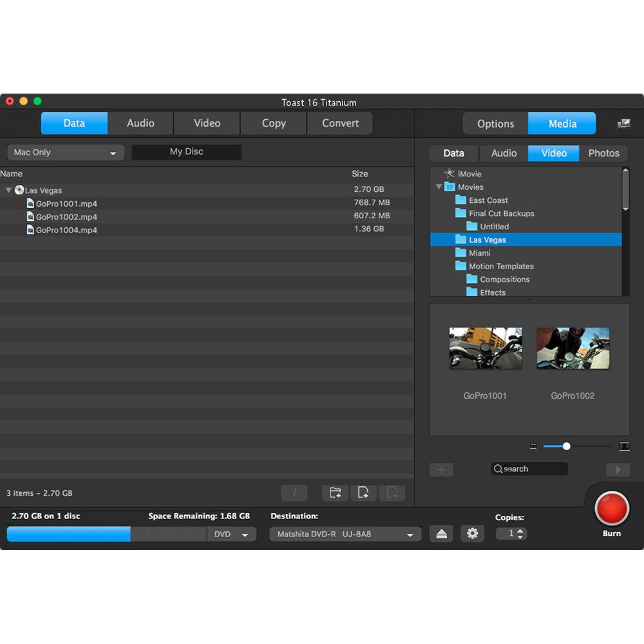644x644 pixels.
Task: Click the eject disc icon
Action: point(441,534)
